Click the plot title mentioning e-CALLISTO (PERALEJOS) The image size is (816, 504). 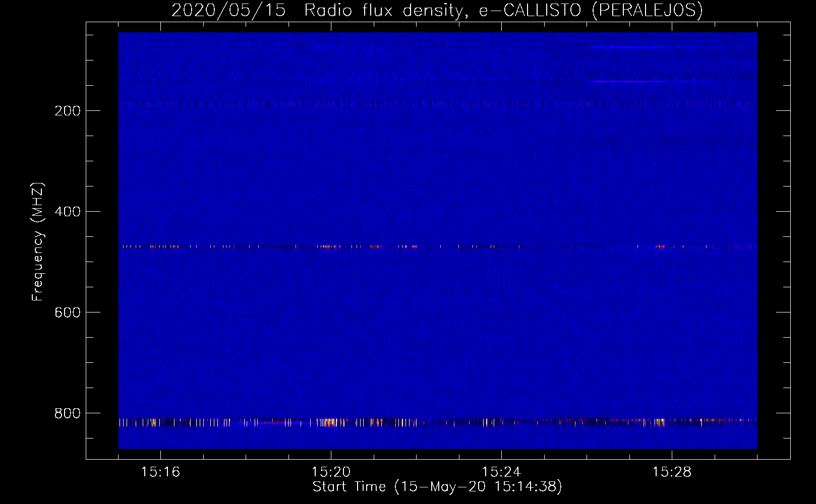pyautogui.click(x=437, y=10)
